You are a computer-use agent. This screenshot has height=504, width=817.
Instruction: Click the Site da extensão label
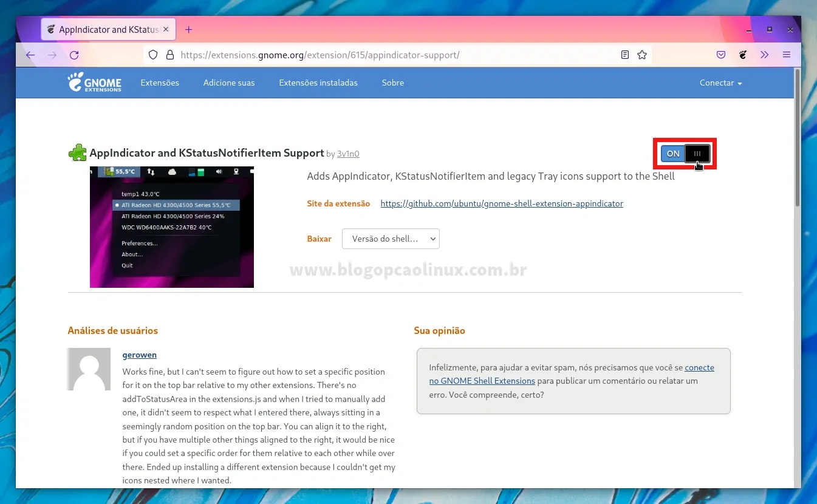point(338,204)
